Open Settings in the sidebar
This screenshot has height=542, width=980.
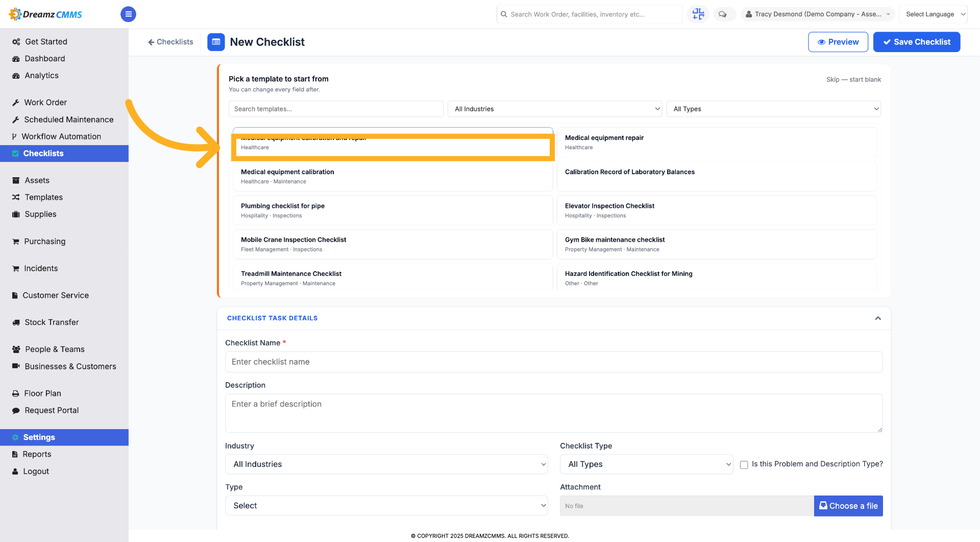click(64, 437)
